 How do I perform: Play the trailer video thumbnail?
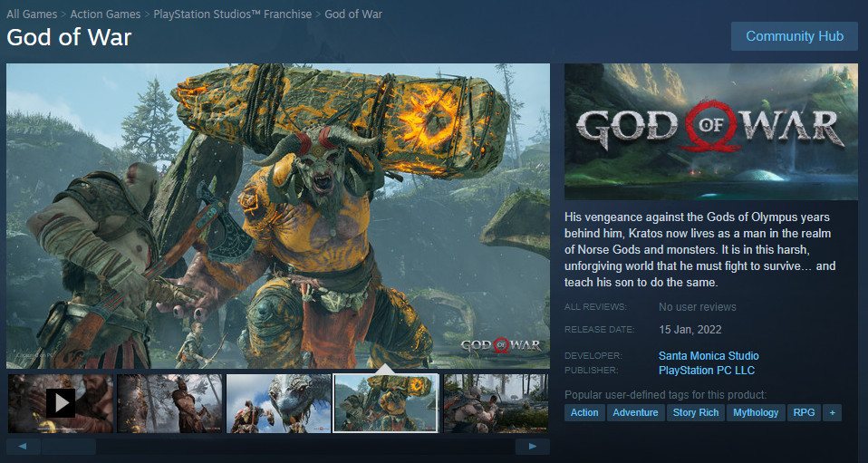pos(61,403)
